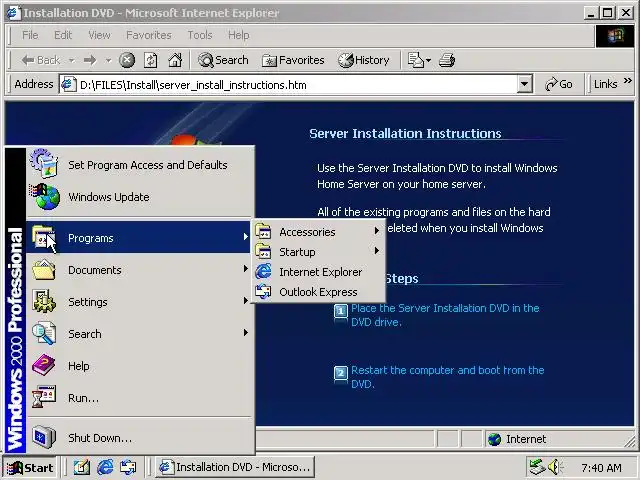This screenshot has height=480, width=640.
Task: Select Windows Update in Start menu
Action: [x=139, y=197]
